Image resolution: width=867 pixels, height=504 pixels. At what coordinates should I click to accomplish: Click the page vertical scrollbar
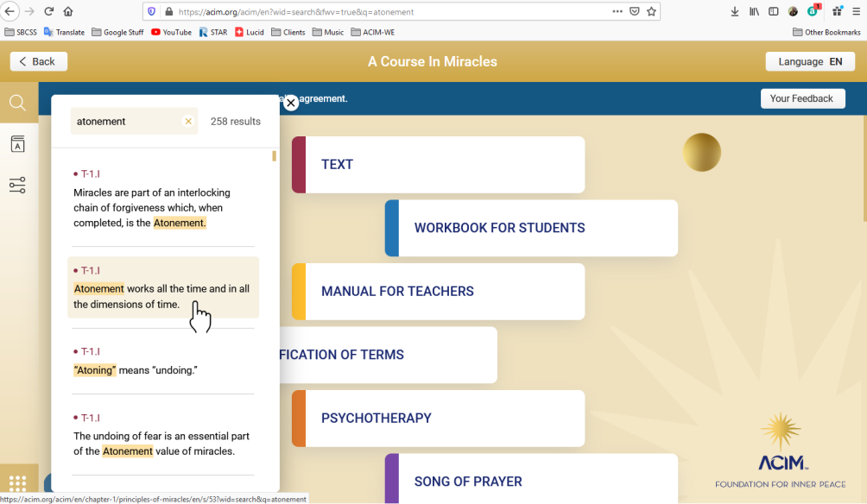click(x=864, y=168)
